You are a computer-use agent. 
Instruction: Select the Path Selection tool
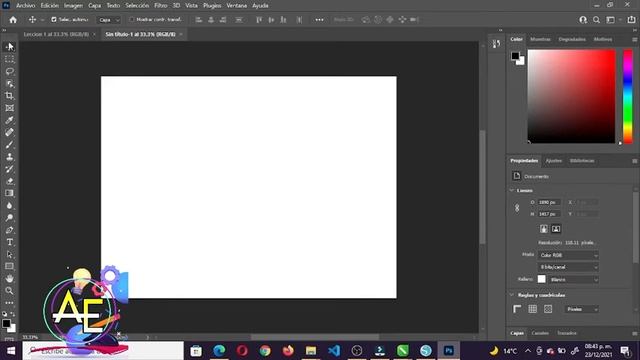pyautogui.click(x=9, y=254)
